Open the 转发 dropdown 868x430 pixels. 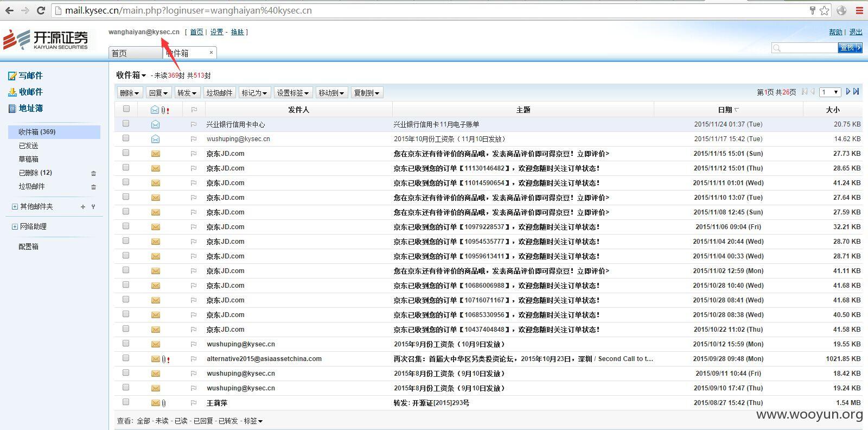[187, 93]
